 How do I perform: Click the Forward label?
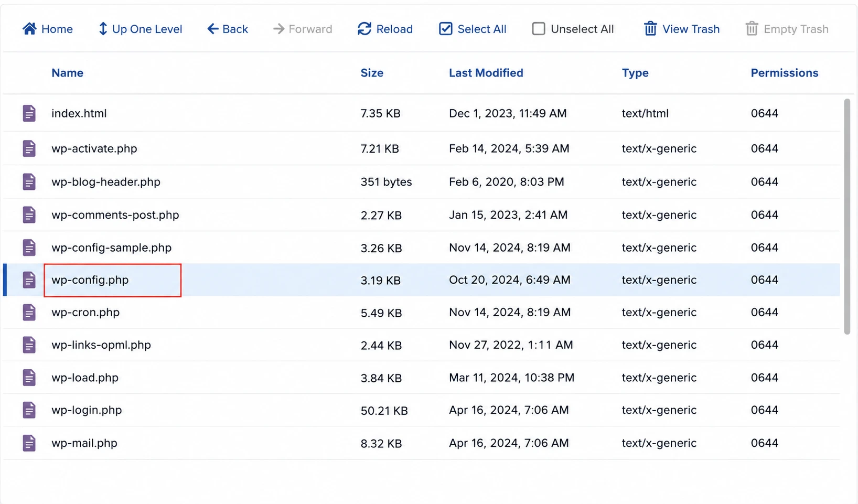click(310, 29)
